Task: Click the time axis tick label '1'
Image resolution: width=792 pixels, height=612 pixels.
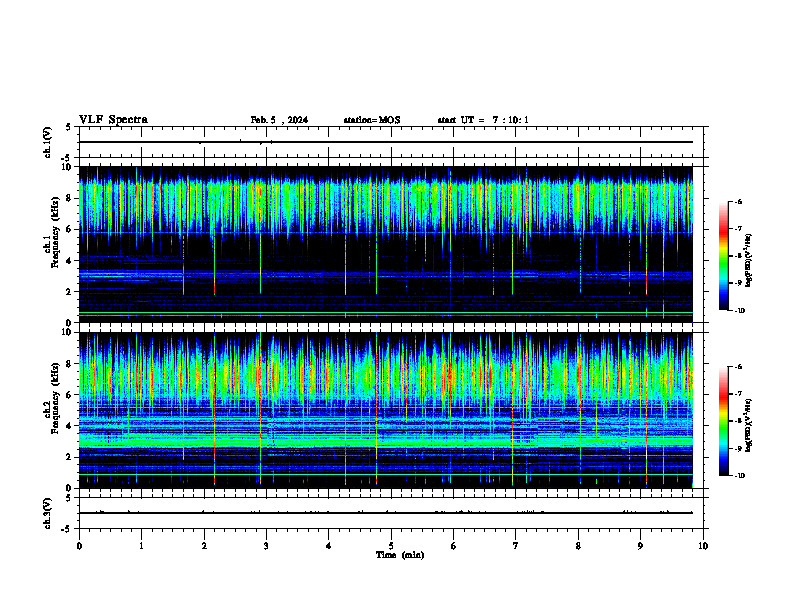Action: click(x=141, y=546)
